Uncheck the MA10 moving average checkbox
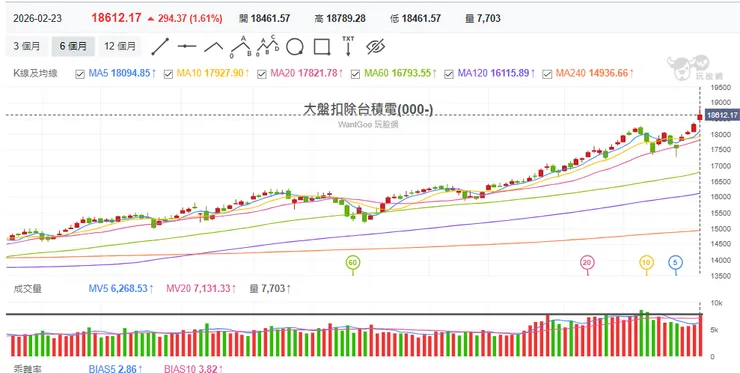This screenshot has width=740, height=373. click(x=168, y=74)
